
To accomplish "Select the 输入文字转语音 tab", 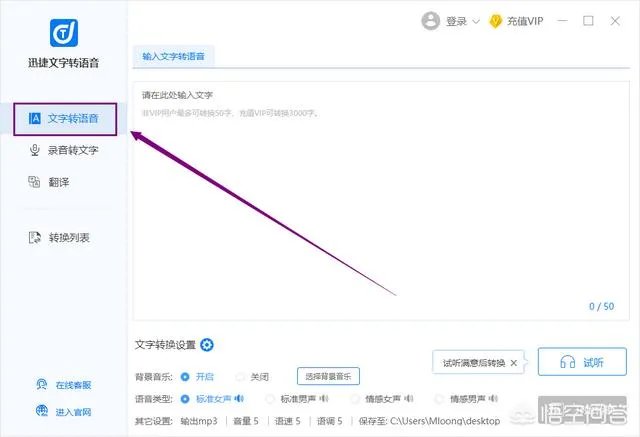I will [173, 56].
